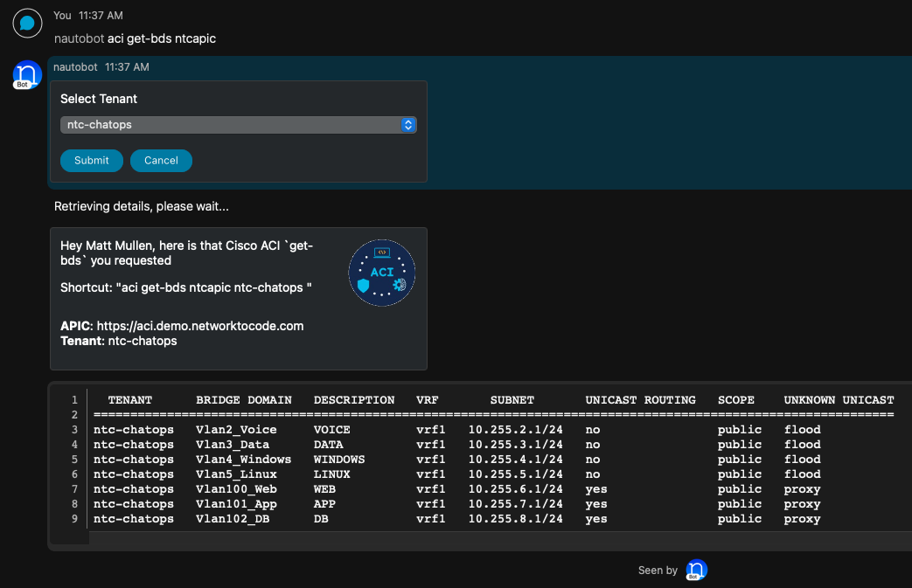The width and height of the screenshot is (912, 588).
Task: Click the Shortcut command text in the card
Action: pos(186,287)
